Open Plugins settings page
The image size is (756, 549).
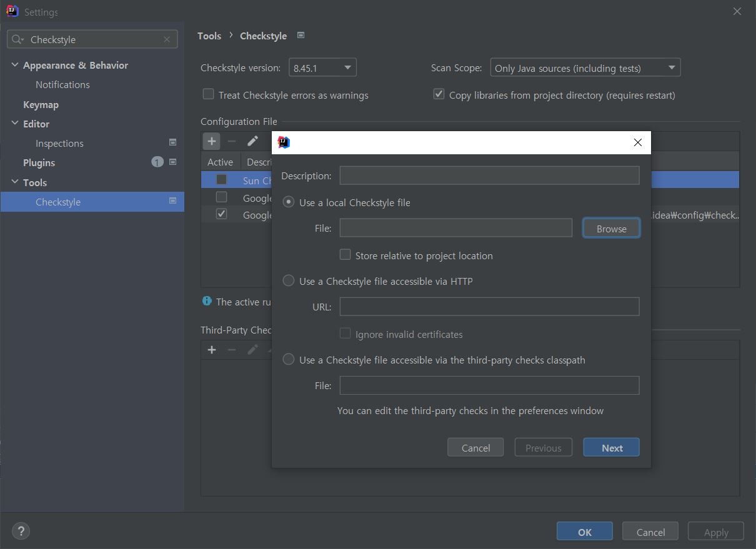[39, 162]
